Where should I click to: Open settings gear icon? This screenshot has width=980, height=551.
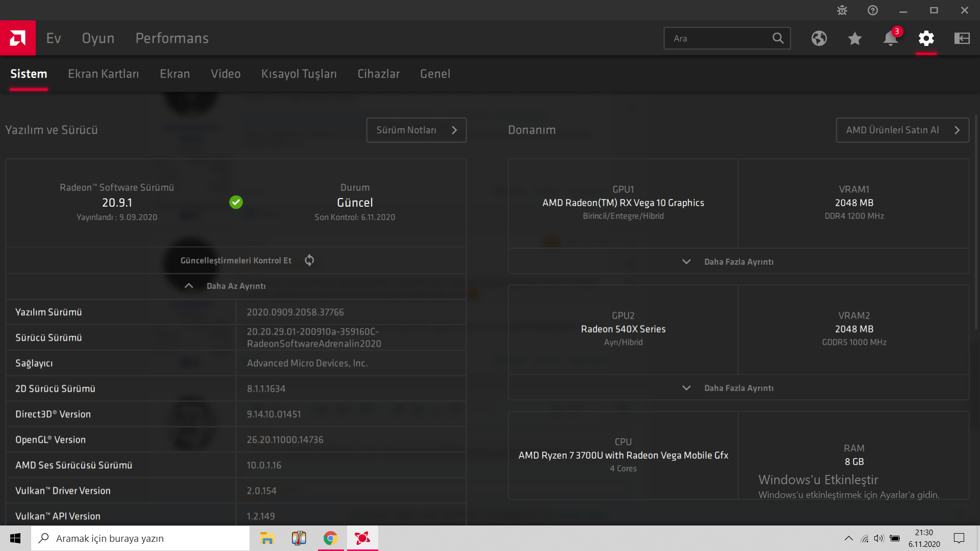tap(926, 38)
